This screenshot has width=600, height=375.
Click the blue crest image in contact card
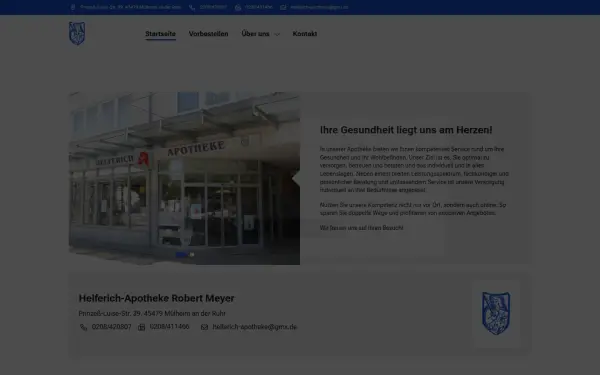[x=496, y=313]
